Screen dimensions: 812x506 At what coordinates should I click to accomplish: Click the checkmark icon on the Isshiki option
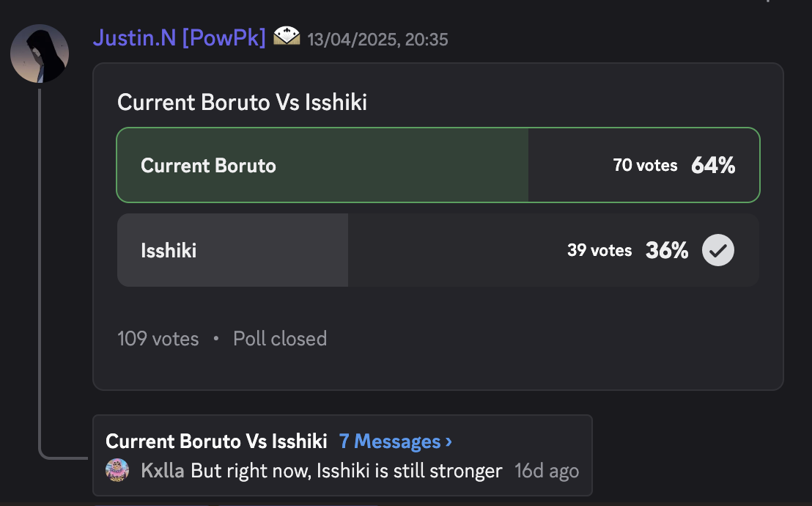tap(717, 251)
